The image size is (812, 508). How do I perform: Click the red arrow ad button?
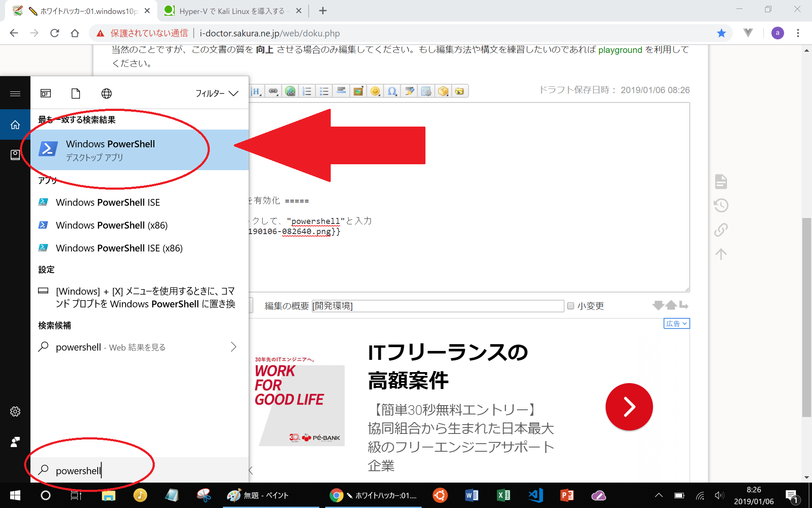[629, 407]
